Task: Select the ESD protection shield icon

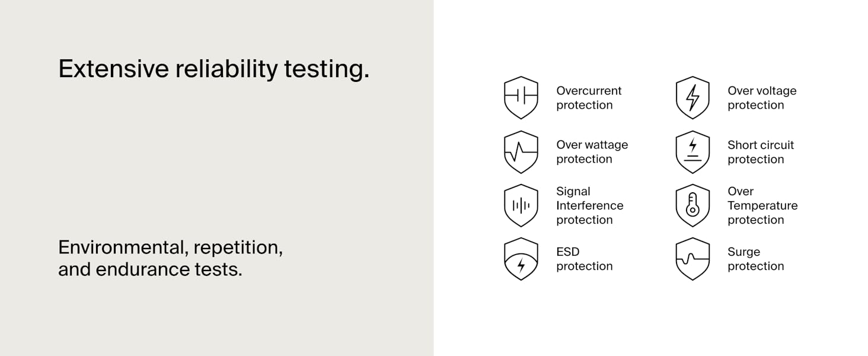Action: [x=521, y=259]
